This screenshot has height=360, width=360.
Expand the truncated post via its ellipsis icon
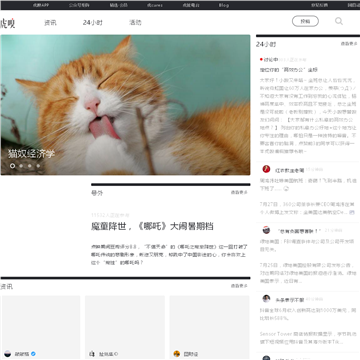click(286, 189)
